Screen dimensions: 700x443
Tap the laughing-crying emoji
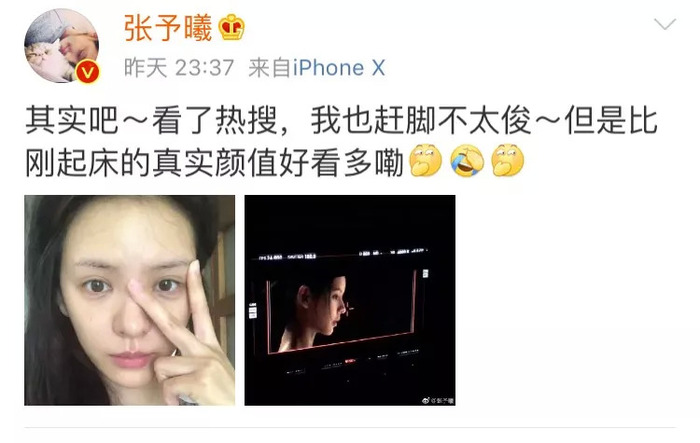point(467,160)
